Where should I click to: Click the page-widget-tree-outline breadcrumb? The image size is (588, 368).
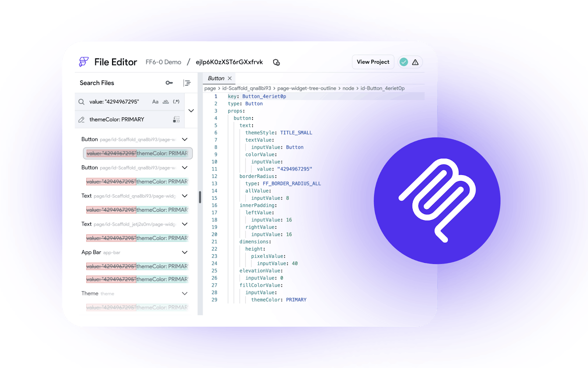pos(307,88)
